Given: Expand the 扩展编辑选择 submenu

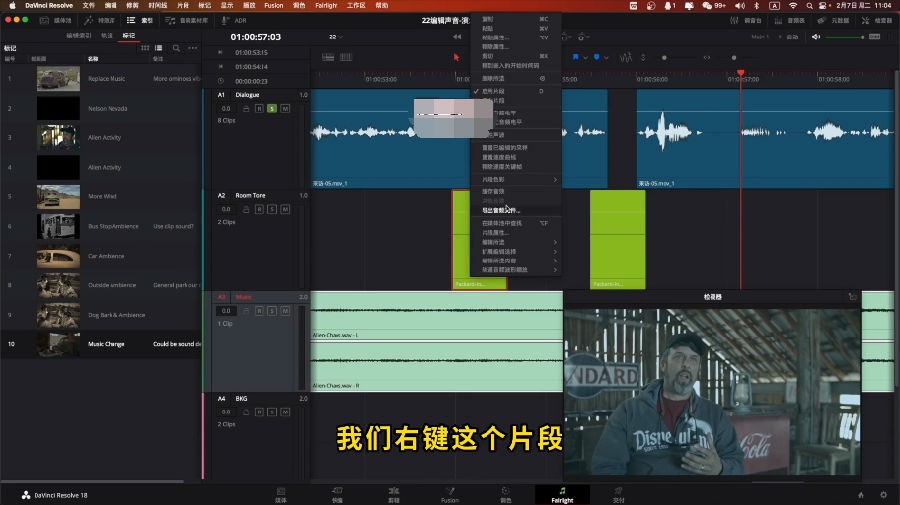Looking at the screenshot, I should coord(515,251).
